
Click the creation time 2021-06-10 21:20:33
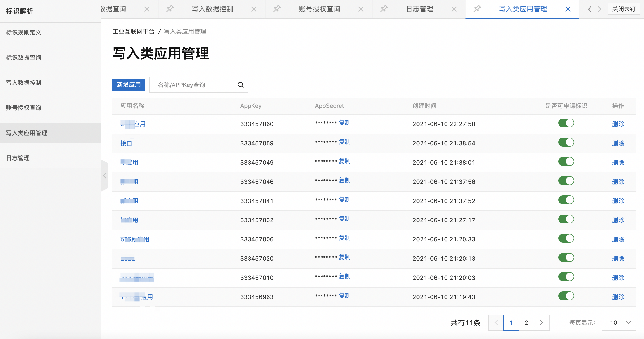click(444, 239)
